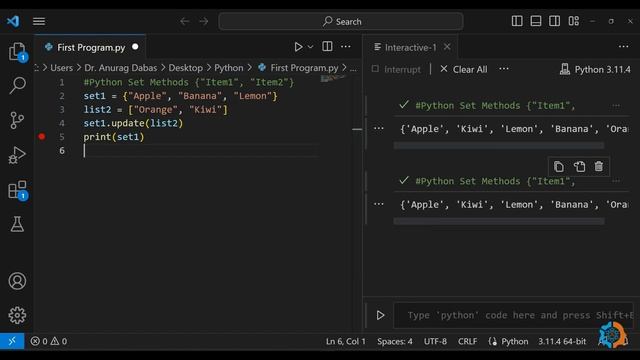This screenshot has width=640, height=360.
Task: Close the Interactive-1 tab
Action: pos(447,47)
